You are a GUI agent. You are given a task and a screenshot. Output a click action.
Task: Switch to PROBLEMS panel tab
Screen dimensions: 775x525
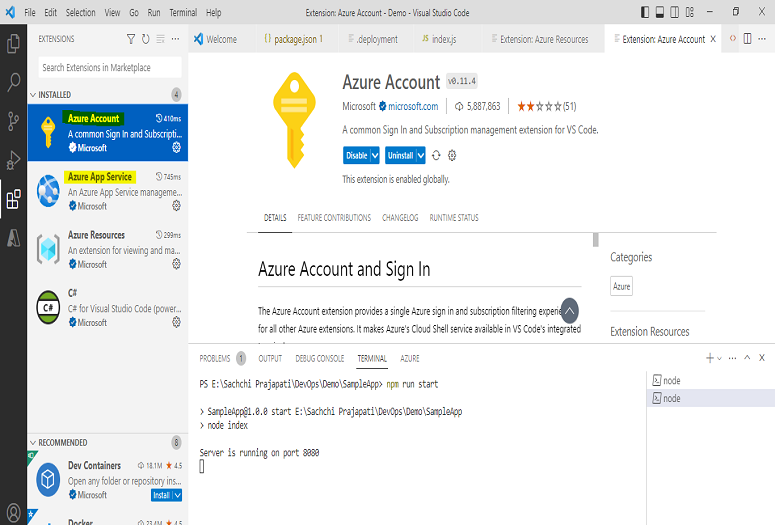point(215,358)
